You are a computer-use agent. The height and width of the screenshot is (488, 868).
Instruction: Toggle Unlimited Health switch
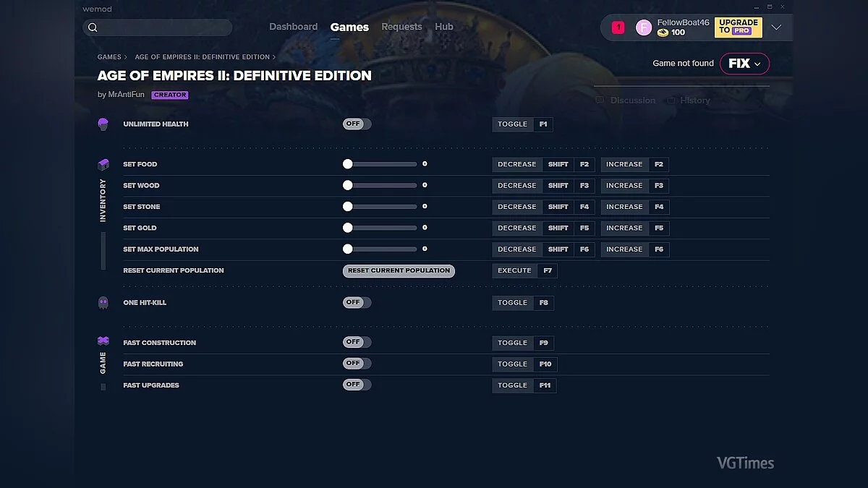tap(357, 124)
